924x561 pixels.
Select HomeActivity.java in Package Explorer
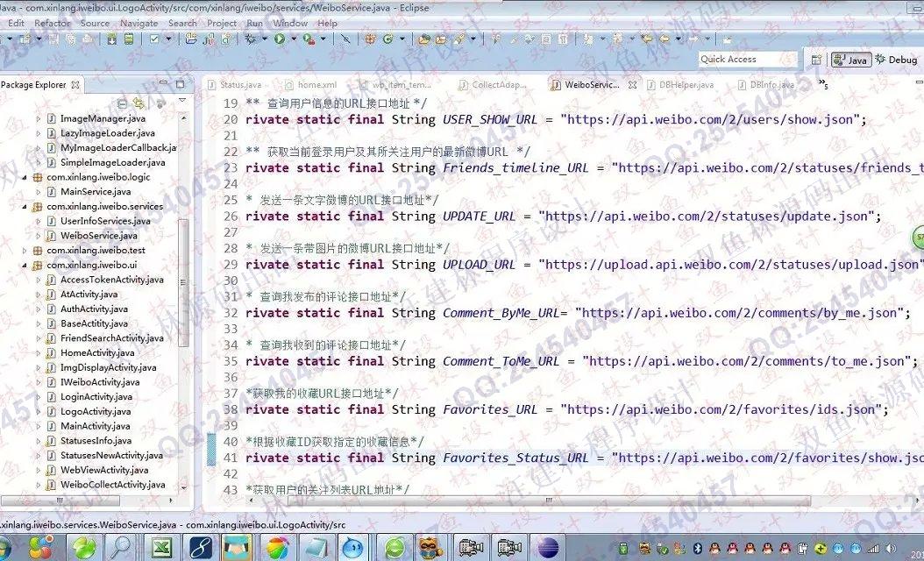[97, 353]
